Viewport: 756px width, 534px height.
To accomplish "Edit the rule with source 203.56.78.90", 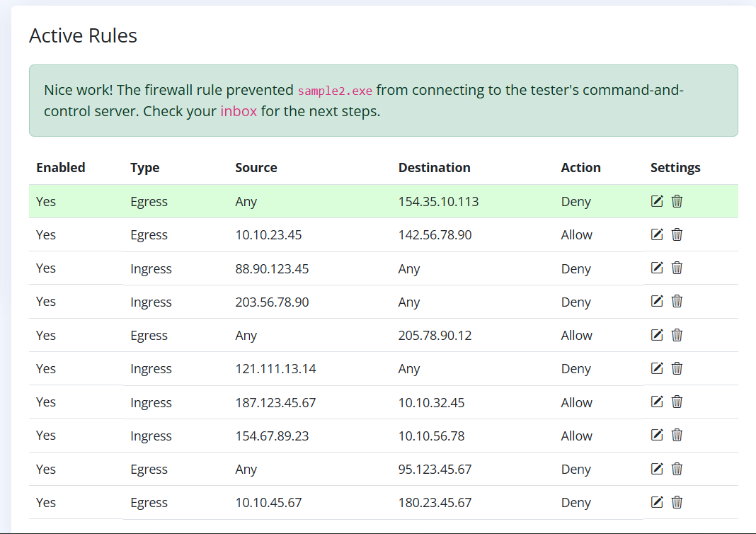I will pyautogui.click(x=657, y=301).
